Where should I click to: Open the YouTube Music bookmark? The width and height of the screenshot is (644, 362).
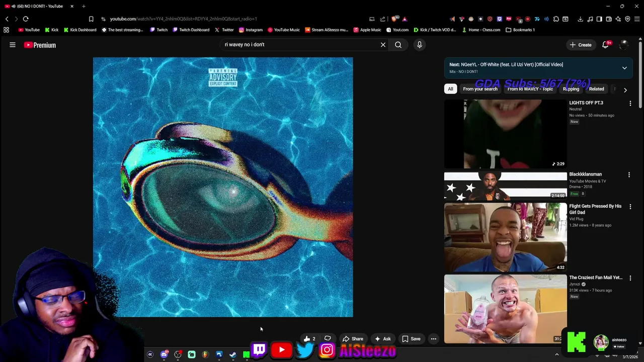tap(284, 30)
